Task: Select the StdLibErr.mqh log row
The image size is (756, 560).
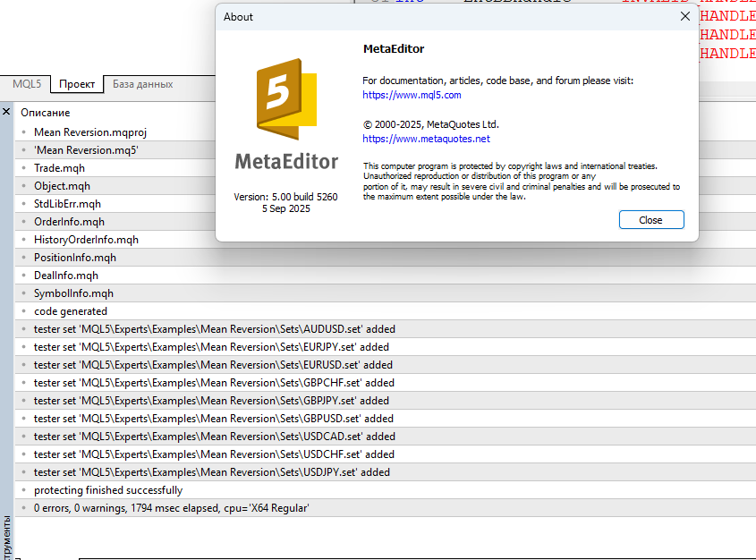Action: (115, 203)
